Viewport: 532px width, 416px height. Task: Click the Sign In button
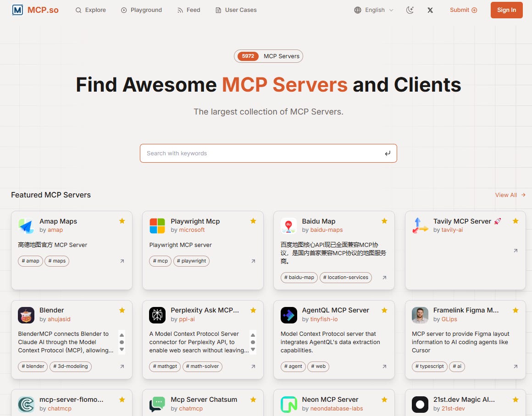[x=507, y=10]
